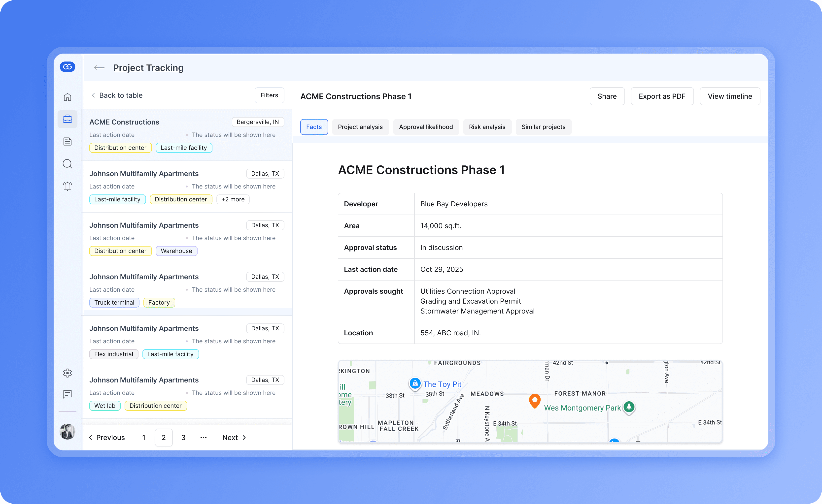Click Back to table link

(117, 95)
